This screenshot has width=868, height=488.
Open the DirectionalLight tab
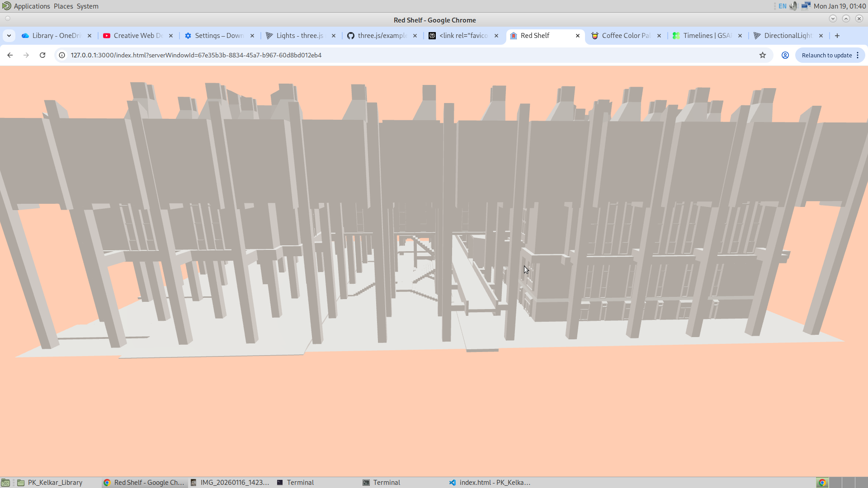(787, 36)
